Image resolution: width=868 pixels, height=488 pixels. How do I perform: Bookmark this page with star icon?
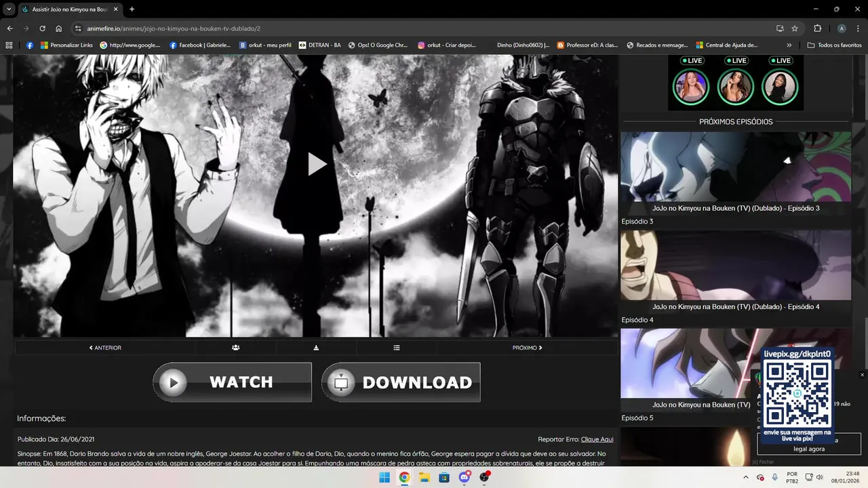[x=795, y=28]
